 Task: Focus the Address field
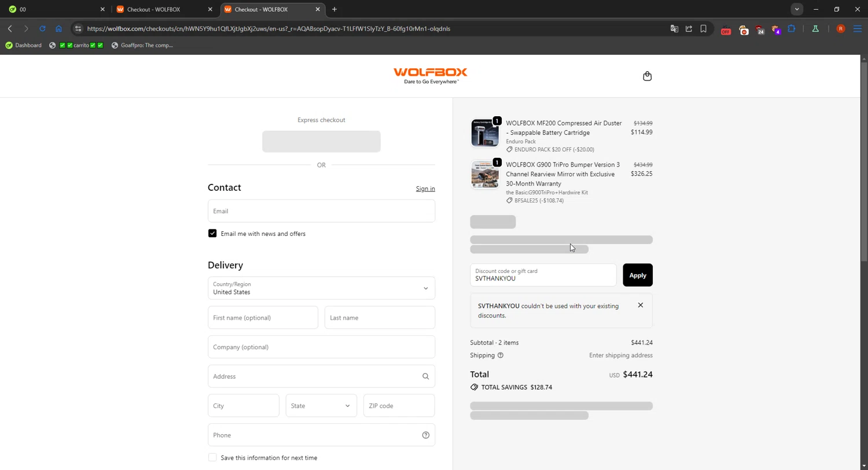pos(321,376)
